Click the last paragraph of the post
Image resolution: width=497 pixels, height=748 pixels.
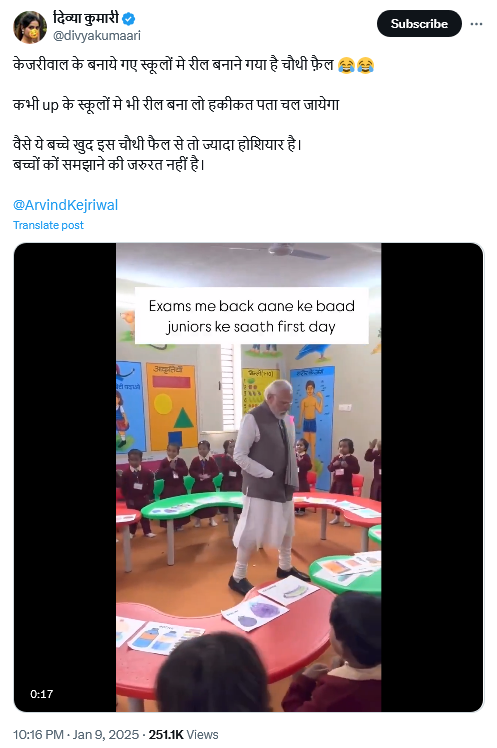pyautogui.click(x=157, y=154)
